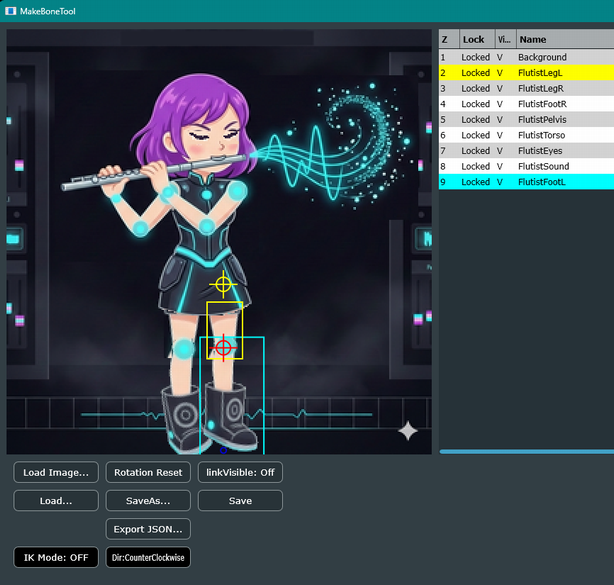This screenshot has width=614, height=585.
Task: Select the FlutistSound layer row
Action: point(543,166)
